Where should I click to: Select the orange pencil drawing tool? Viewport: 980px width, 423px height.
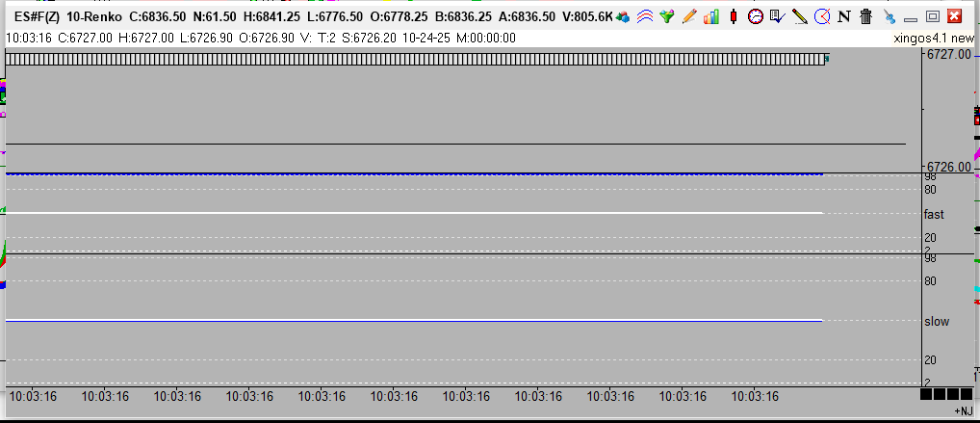[689, 16]
